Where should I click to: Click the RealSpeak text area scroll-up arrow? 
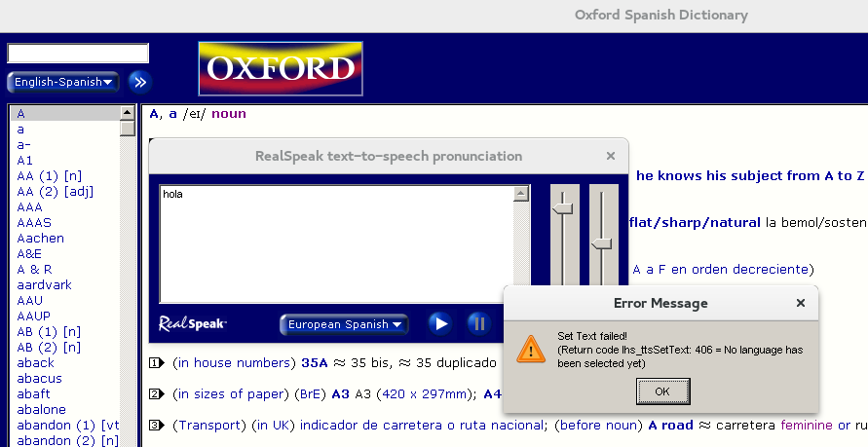pos(521,194)
